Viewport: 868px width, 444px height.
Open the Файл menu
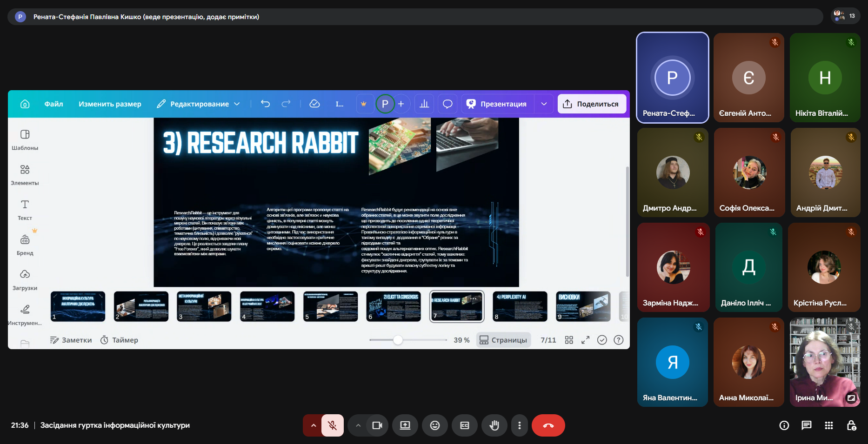[53, 104]
